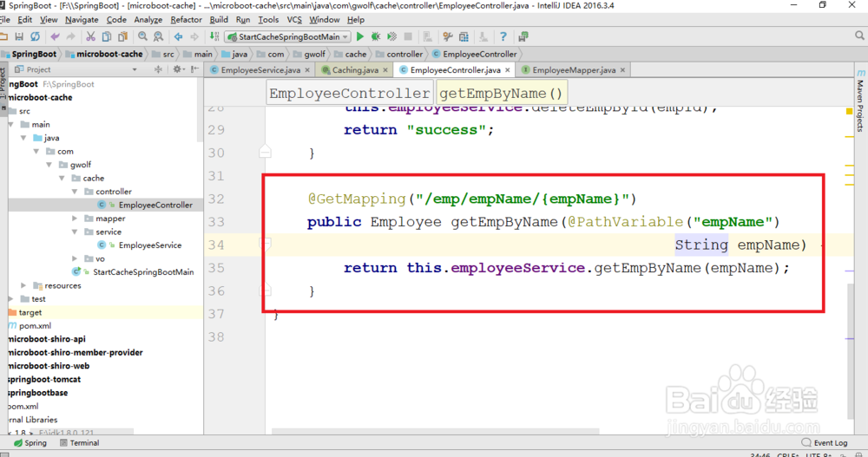Collapse the gwolf package node
The height and width of the screenshot is (457, 868).
(x=49, y=164)
